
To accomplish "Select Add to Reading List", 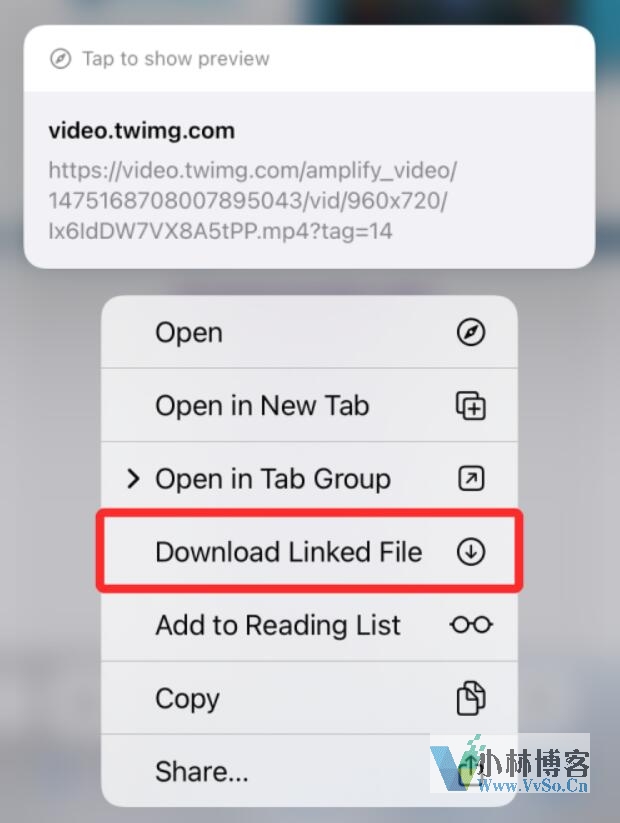I will point(309,625).
